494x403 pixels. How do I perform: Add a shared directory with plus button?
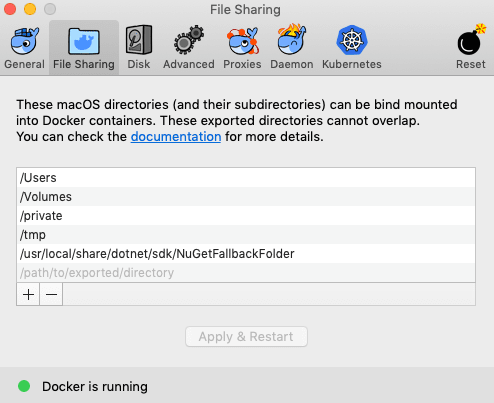[x=28, y=294]
